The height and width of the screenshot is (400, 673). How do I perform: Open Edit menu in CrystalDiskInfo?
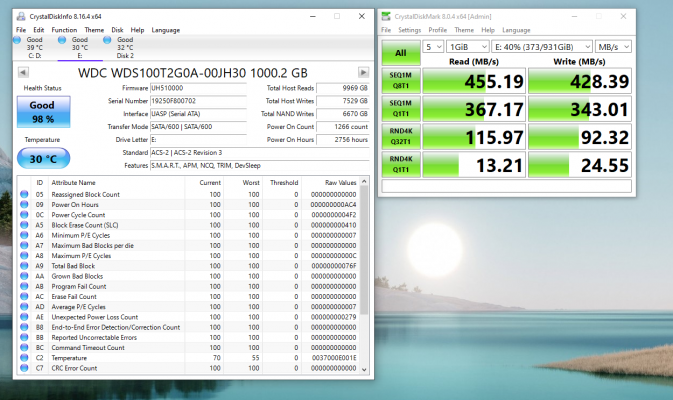pyautogui.click(x=39, y=30)
